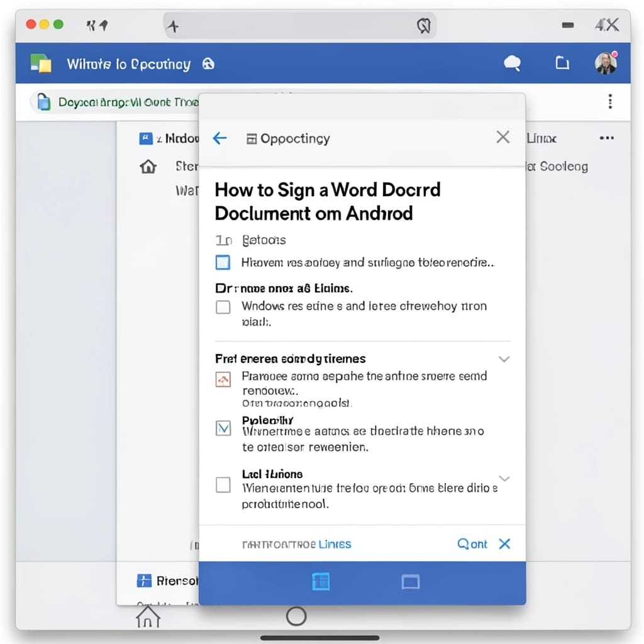Click the Pioleorihy heading text
Image resolution: width=644 pixels, height=644 pixels.
click(x=267, y=420)
